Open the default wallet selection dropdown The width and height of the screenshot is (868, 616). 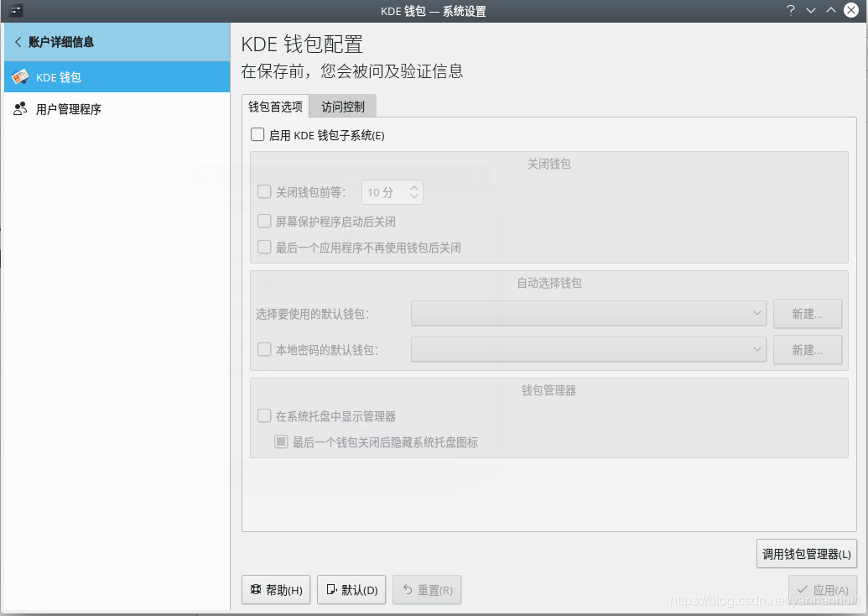(x=589, y=314)
